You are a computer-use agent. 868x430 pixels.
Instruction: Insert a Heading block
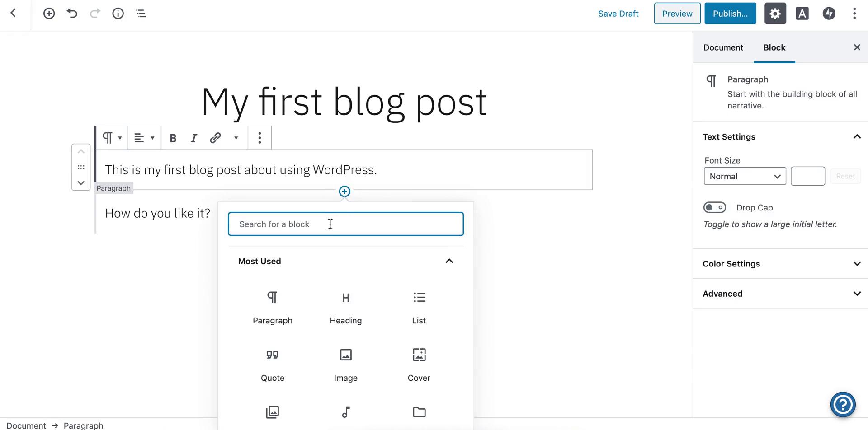tap(345, 307)
